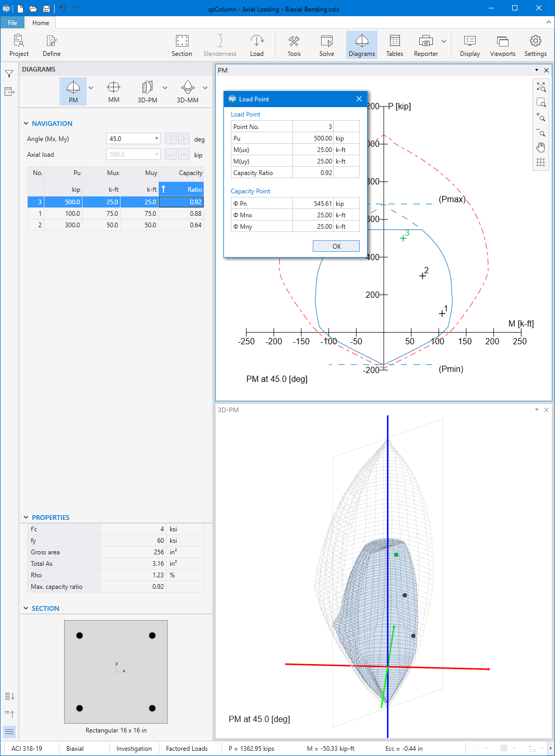Switch to the Home tab
Viewport: 555px width, 756px height.
(41, 22)
